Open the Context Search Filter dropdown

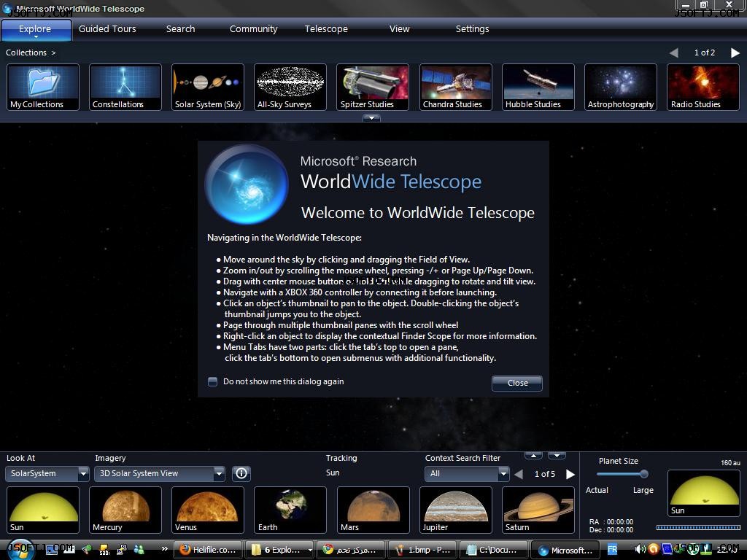coord(466,473)
